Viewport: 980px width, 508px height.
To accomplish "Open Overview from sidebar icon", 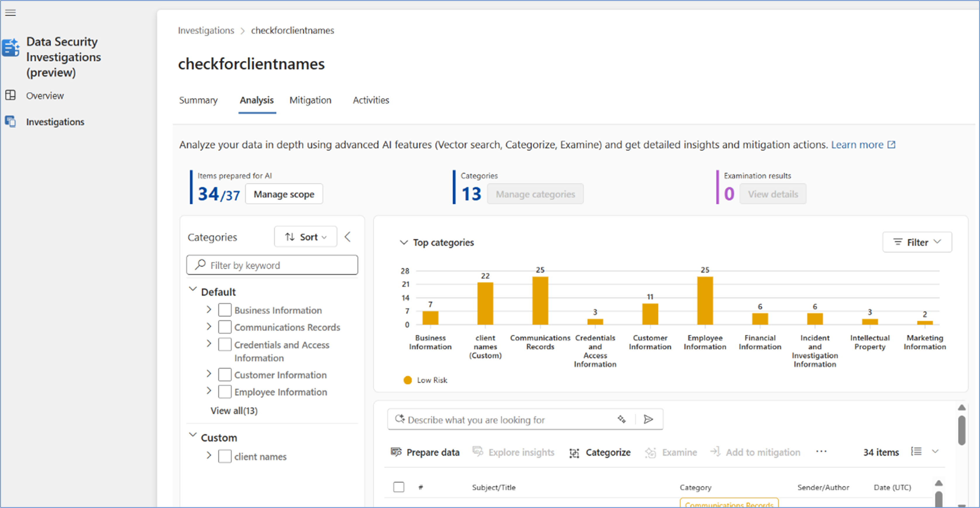I will click(10, 95).
